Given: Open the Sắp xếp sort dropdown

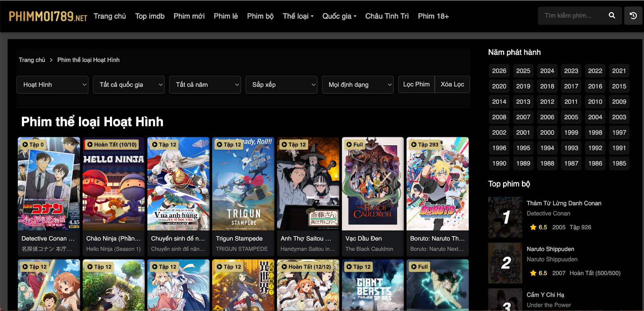Looking at the screenshot, I should click(x=281, y=84).
